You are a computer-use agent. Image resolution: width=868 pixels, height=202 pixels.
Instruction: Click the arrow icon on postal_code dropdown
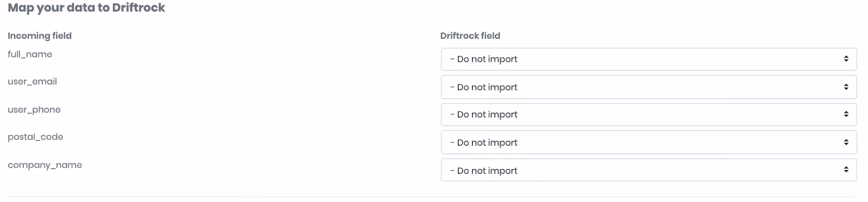(x=846, y=142)
